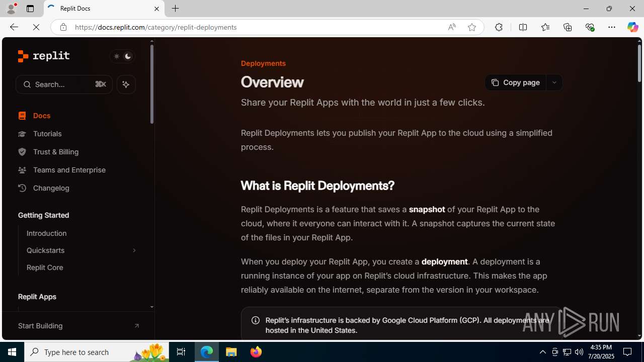Add this page to favorites star
This screenshot has width=644, height=362.
tap(471, 27)
